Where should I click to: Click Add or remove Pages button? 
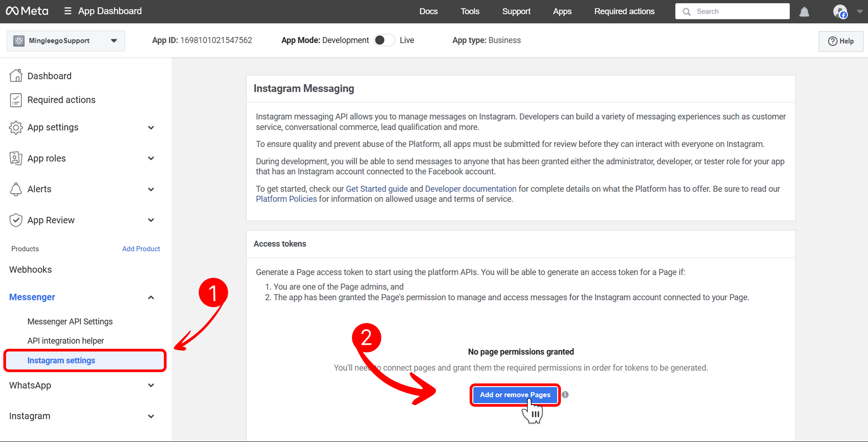515,395
